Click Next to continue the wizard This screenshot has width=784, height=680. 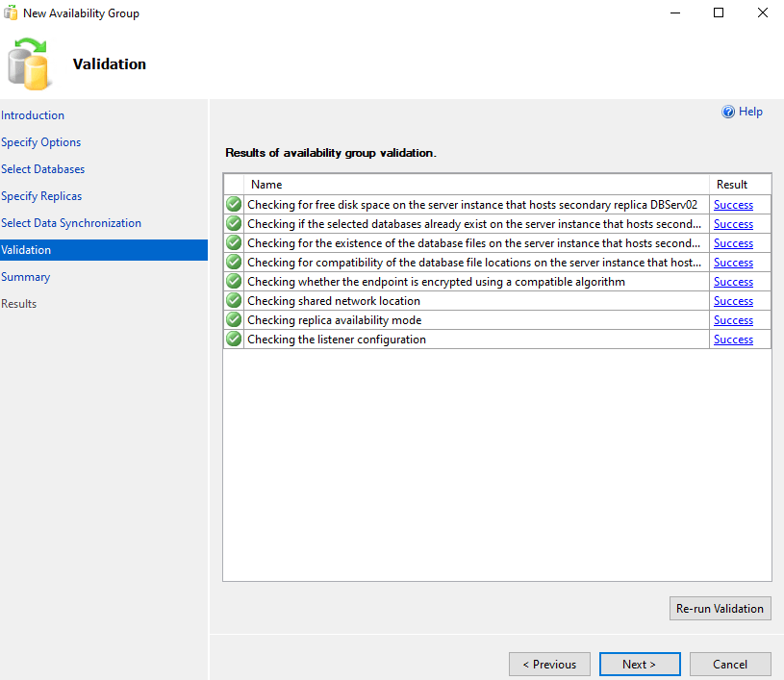(x=639, y=664)
